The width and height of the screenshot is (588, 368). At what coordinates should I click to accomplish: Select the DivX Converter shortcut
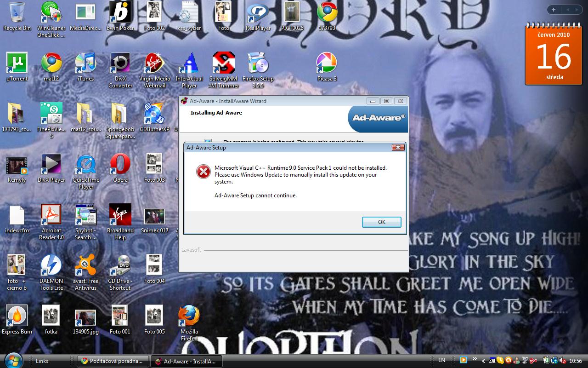click(x=120, y=70)
